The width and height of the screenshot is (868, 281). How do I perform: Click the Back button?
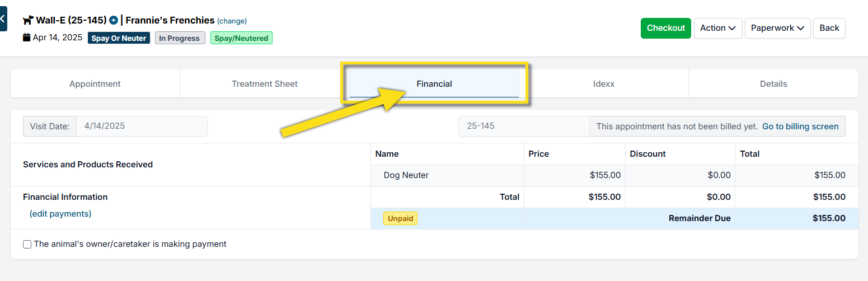pos(829,28)
